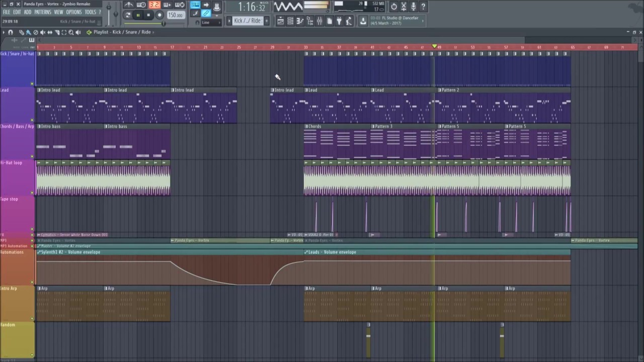Open the plugin picker plug icon
This screenshot has width=644, height=362.
coord(339,21)
